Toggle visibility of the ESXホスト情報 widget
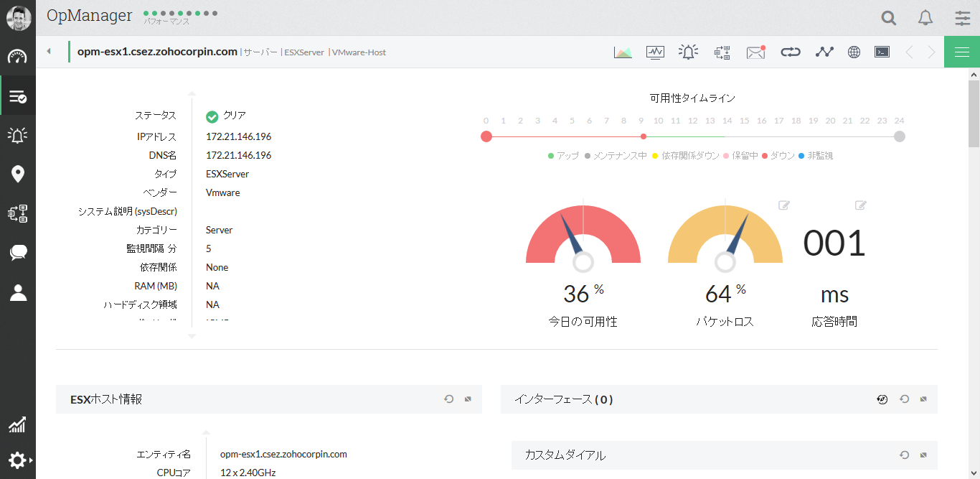The image size is (980, 479). coord(467,399)
